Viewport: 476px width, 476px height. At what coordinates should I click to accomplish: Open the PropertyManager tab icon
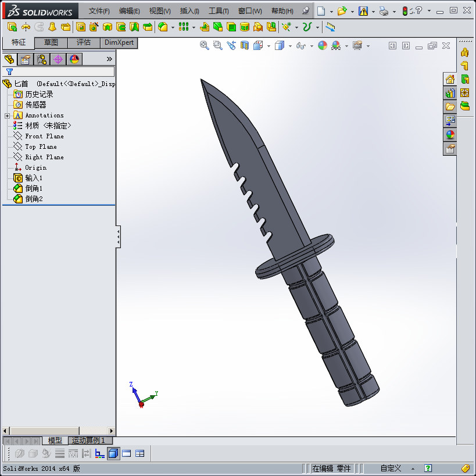coord(26,59)
